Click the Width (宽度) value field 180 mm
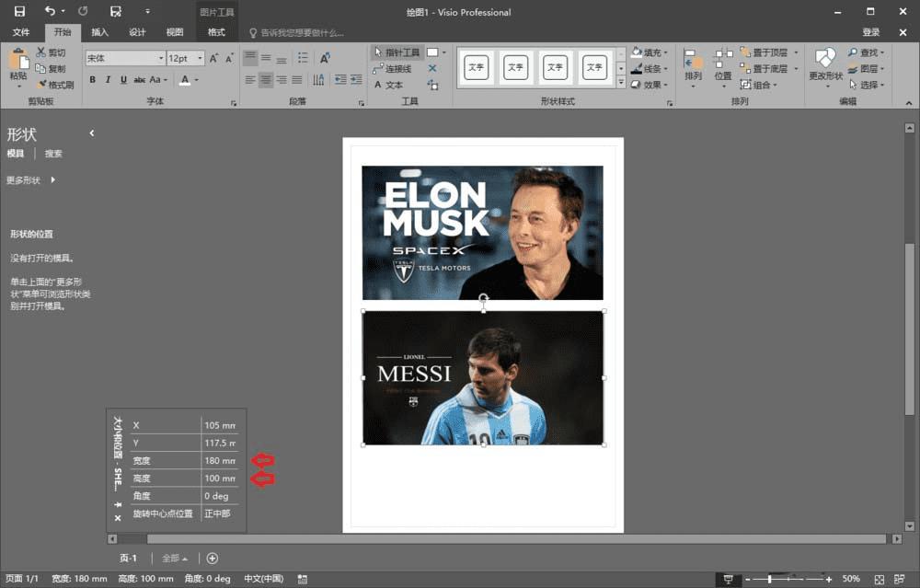The image size is (920, 588). click(x=219, y=461)
